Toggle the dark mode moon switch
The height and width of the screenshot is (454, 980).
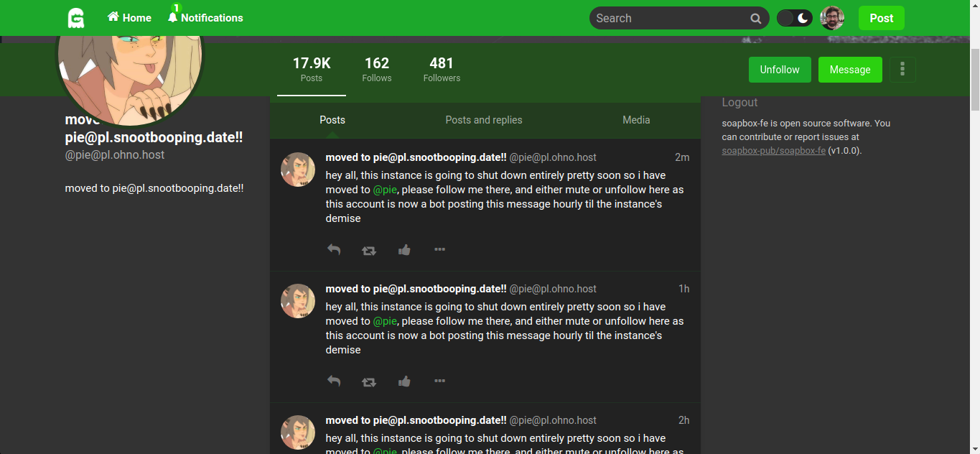(795, 18)
